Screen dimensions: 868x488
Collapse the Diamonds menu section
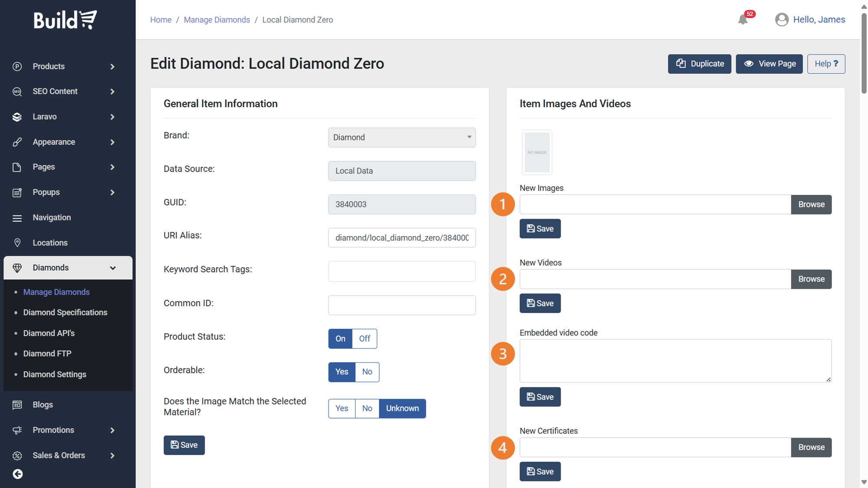(x=112, y=268)
